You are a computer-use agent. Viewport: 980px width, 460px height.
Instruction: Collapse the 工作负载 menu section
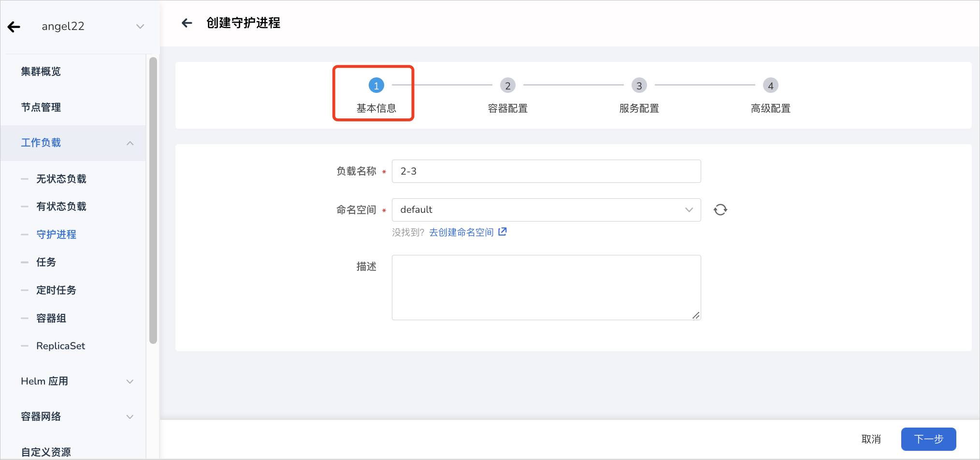130,143
